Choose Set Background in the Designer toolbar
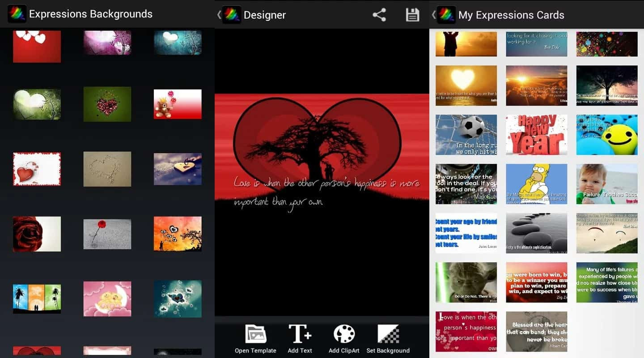 388,339
